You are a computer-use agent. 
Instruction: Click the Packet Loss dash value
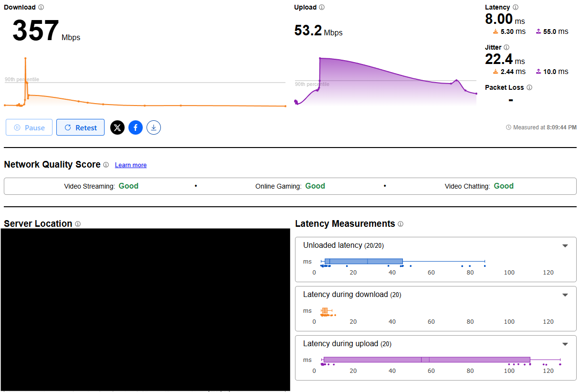click(x=511, y=100)
